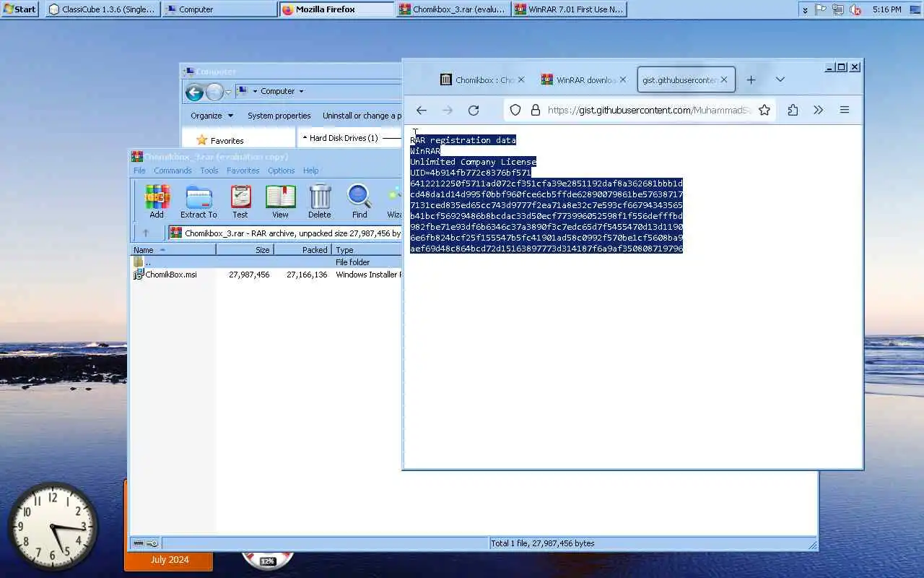
Task: Open the Organize dropdown in Computer window
Action: click(x=212, y=116)
